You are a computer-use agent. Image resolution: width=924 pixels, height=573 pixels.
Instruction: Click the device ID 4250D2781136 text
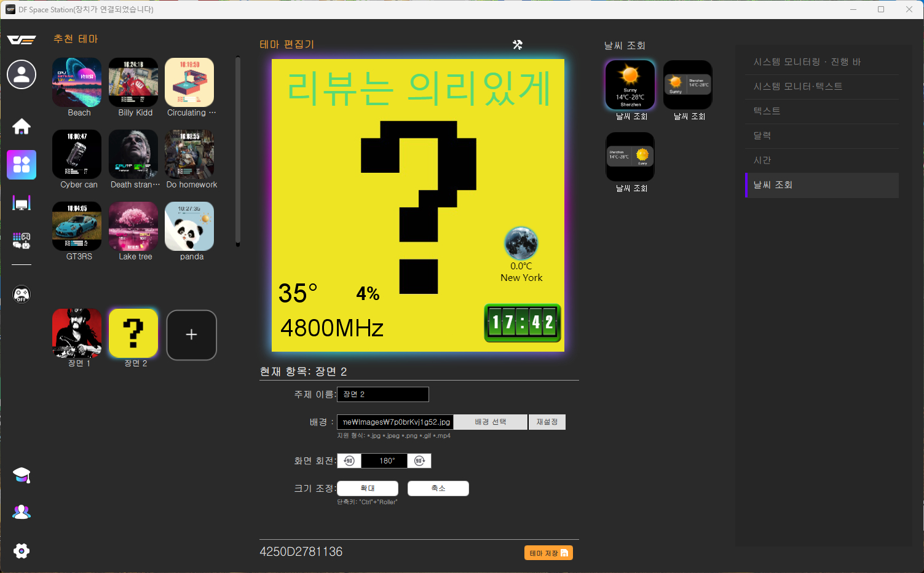(x=301, y=551)
